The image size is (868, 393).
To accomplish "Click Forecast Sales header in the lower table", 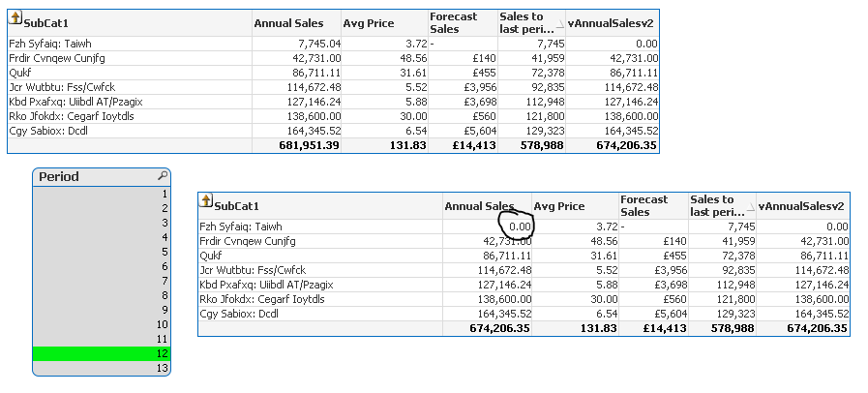I will 644,205.
